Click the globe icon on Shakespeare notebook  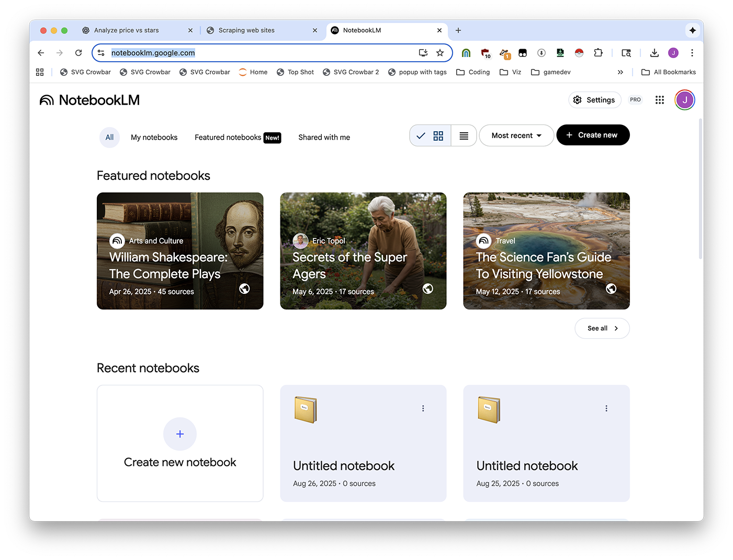coord(244,289)
